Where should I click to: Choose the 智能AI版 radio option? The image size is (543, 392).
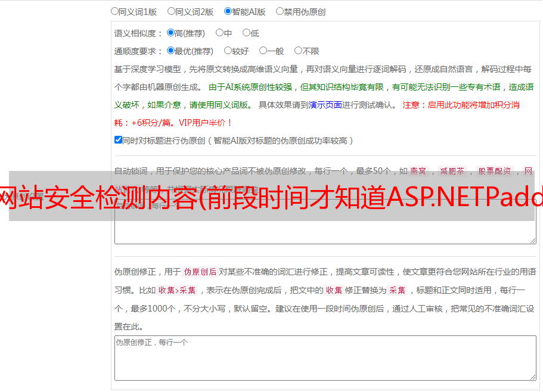[228, 11]
